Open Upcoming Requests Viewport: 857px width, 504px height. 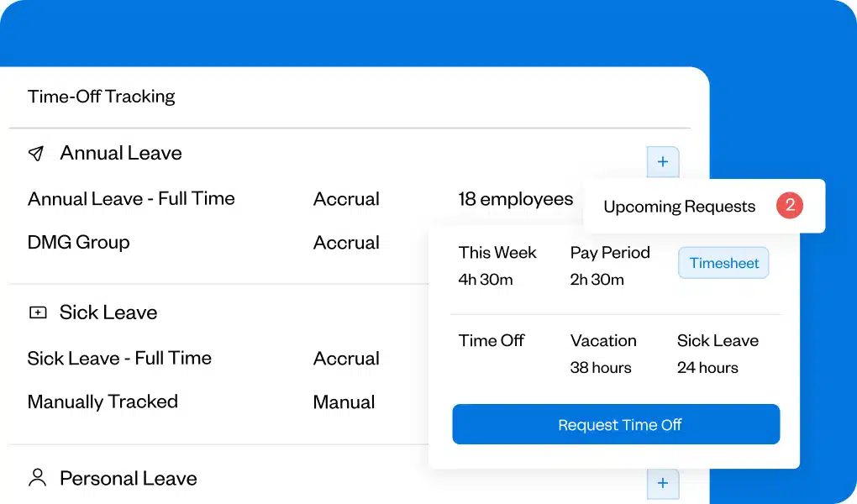[x=679, y=206]
